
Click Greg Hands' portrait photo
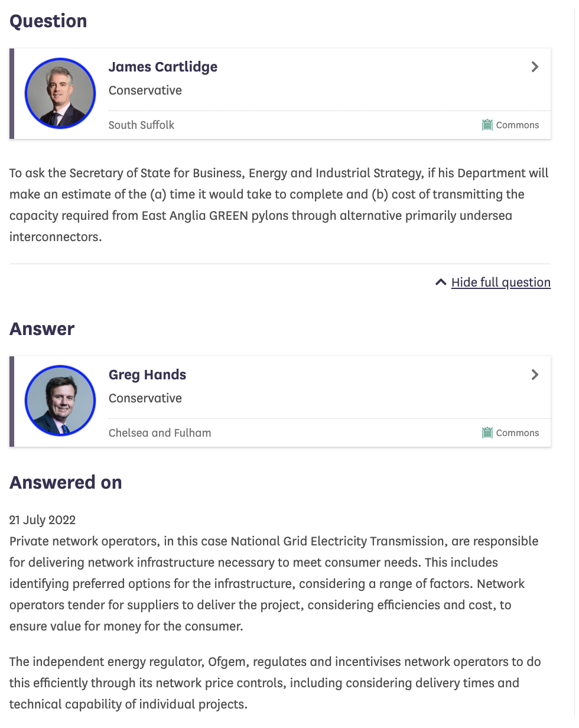60,401
